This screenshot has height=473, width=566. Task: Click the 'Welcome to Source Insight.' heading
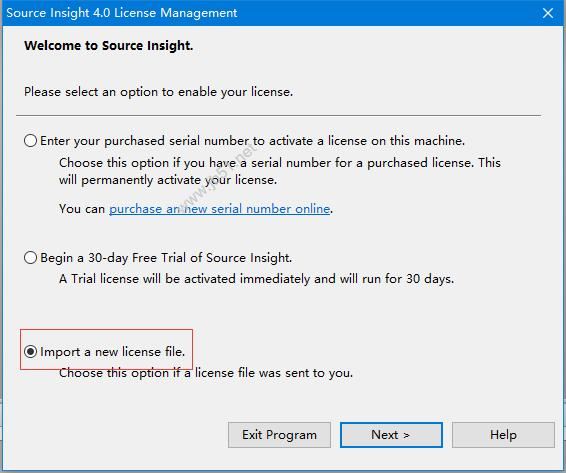109,46
